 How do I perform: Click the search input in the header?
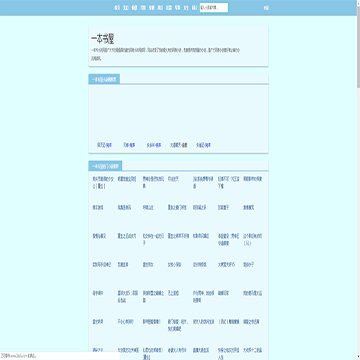pos(214,8)
